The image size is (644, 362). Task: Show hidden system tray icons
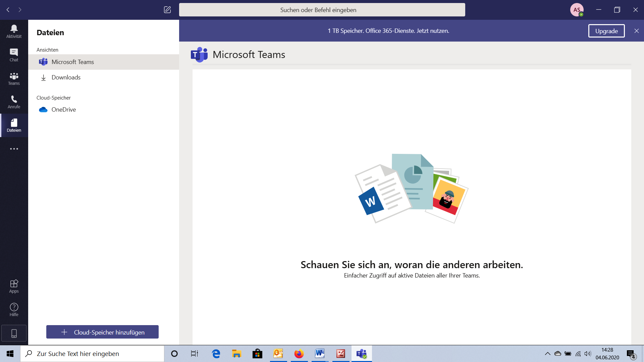point(547,354)
